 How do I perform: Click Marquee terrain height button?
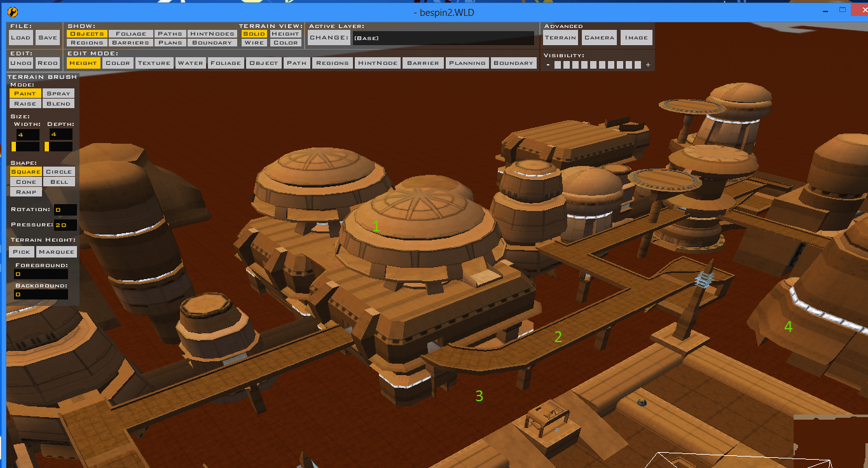click(x=57, y=252)
